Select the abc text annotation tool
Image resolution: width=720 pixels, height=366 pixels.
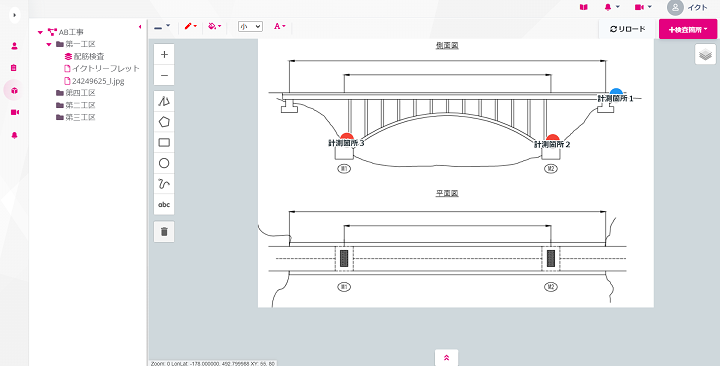164,204
